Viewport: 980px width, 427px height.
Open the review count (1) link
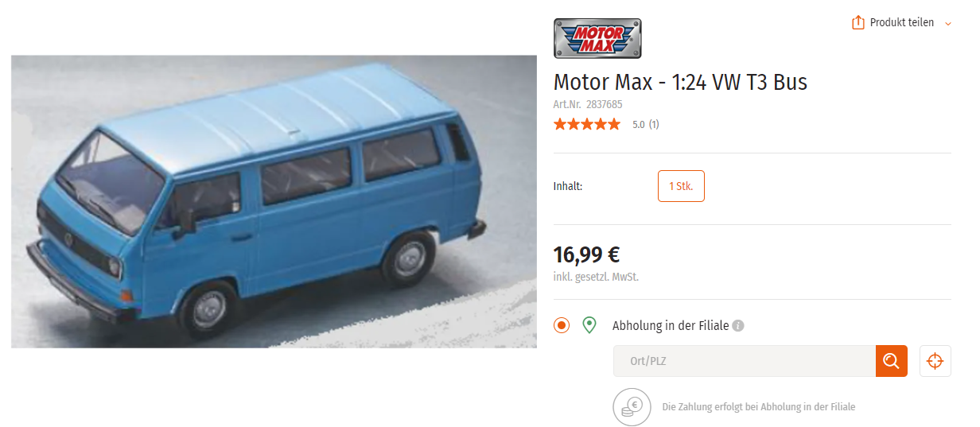(654, 125)
